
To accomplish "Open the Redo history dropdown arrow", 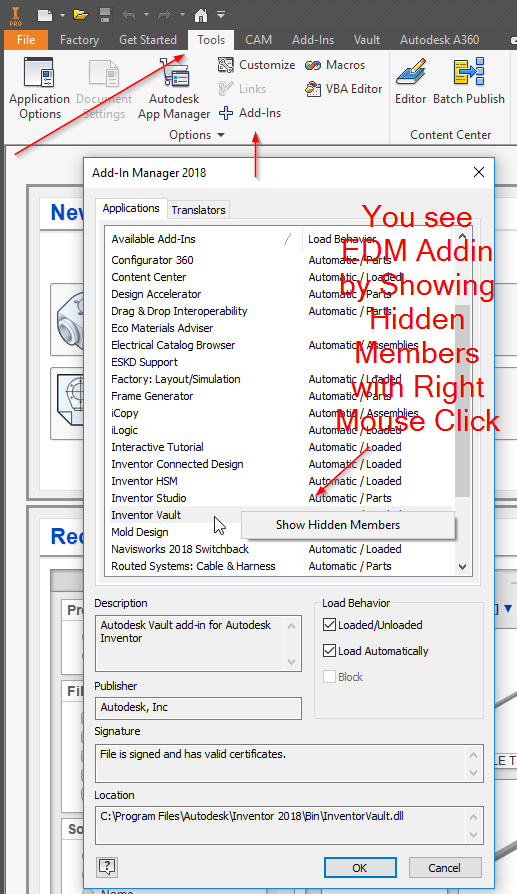I will pyautogui.click(x=182, y=15).
